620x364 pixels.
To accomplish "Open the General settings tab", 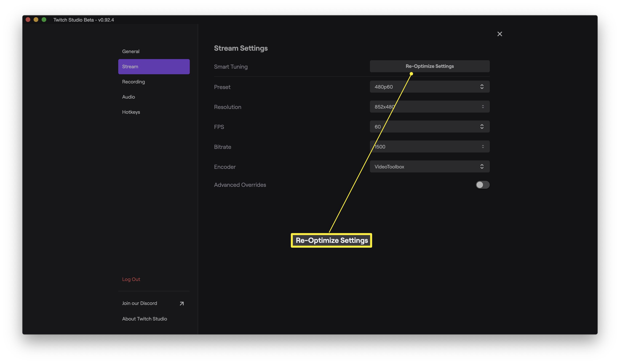I will [x=154, y=51].
